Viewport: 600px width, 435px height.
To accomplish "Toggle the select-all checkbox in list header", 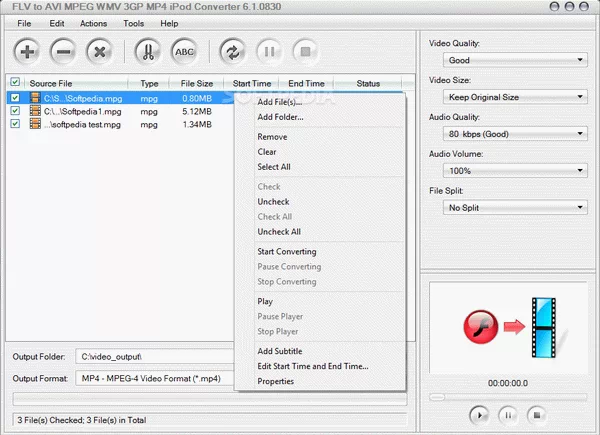I will (15, 82).
